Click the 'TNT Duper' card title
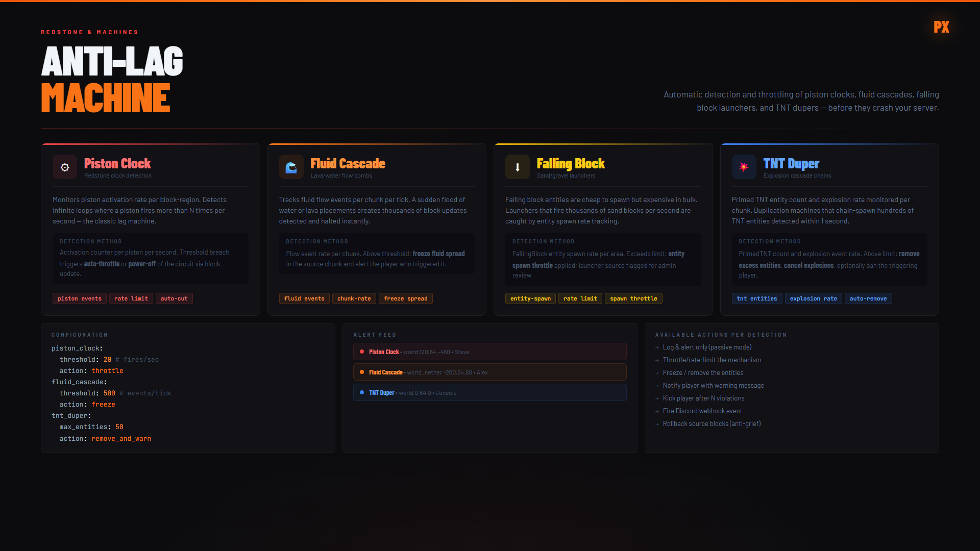Viewport: 980px width, 551px height. [791, 163]
